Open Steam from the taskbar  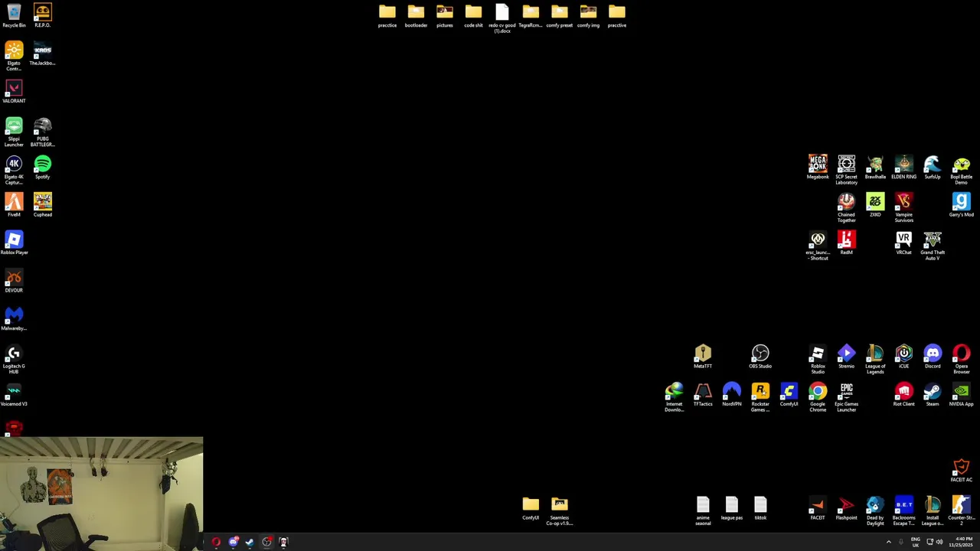pyautogui.click(x=250, y=542)
